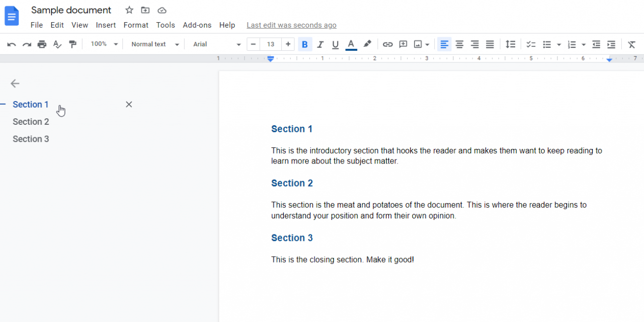Select Section 2 in the outline

click(31, 121)
